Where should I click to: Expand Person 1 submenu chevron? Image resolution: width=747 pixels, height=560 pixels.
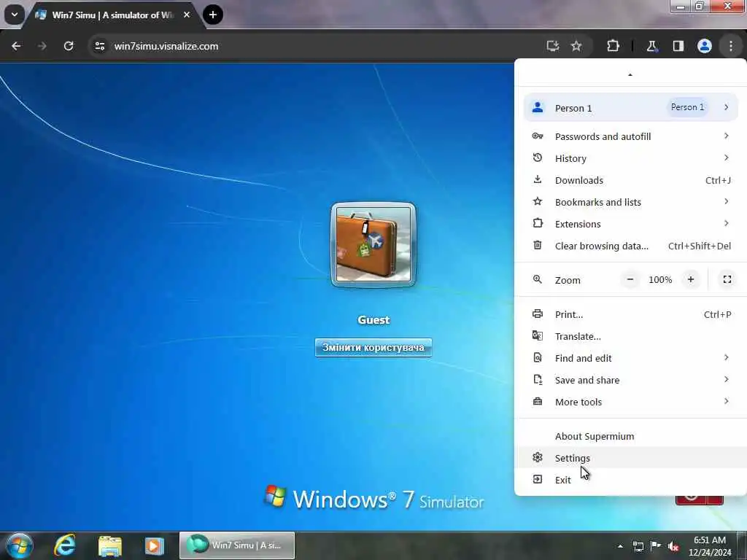point(726,108)
